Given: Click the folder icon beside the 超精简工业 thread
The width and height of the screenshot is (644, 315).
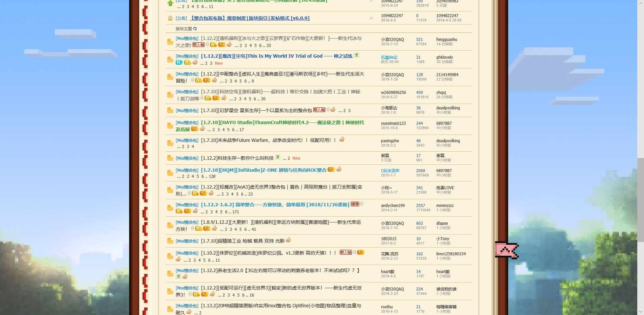Looking at the screenshot, I should pos(170,241).
